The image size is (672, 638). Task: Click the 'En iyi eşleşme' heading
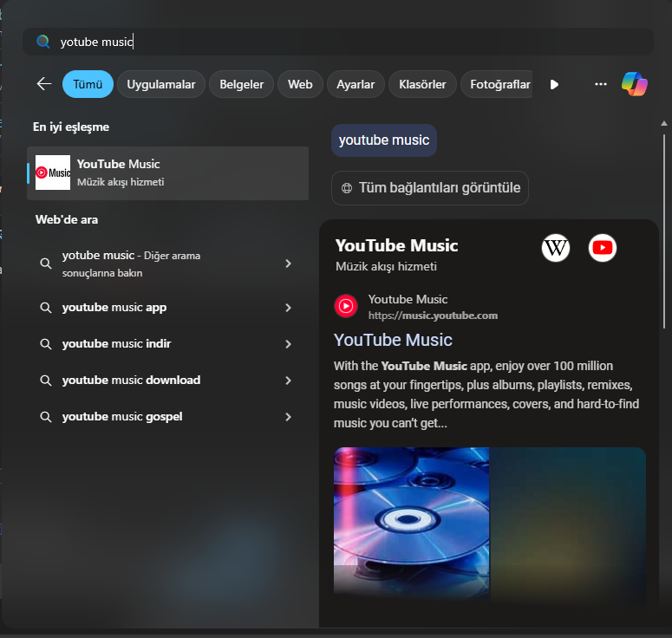[71, 127]
